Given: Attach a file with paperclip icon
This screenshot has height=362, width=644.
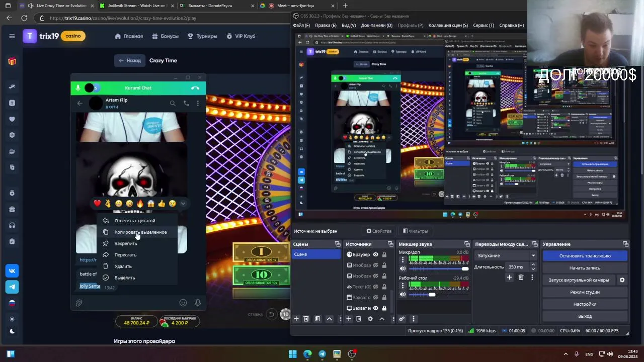Looking at the screenshot, I should tap(79, 303).
